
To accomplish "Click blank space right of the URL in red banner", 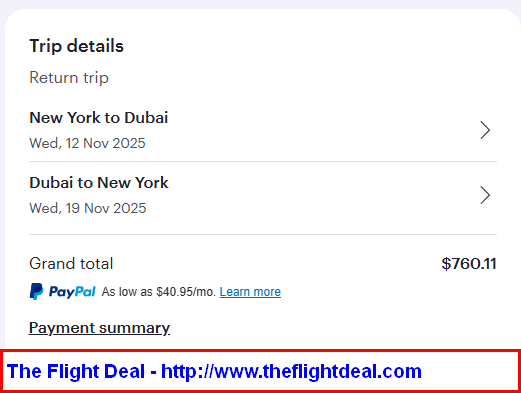I will click(468, 371).
